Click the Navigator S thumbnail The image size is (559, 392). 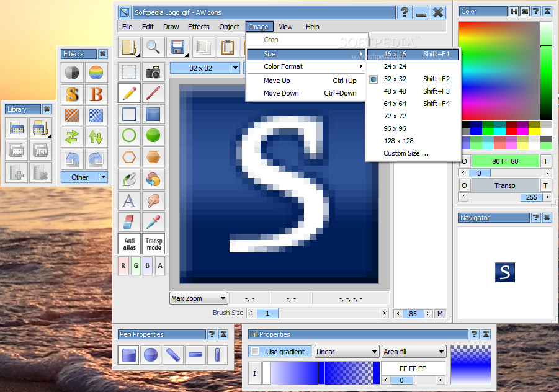coord(505,272)
